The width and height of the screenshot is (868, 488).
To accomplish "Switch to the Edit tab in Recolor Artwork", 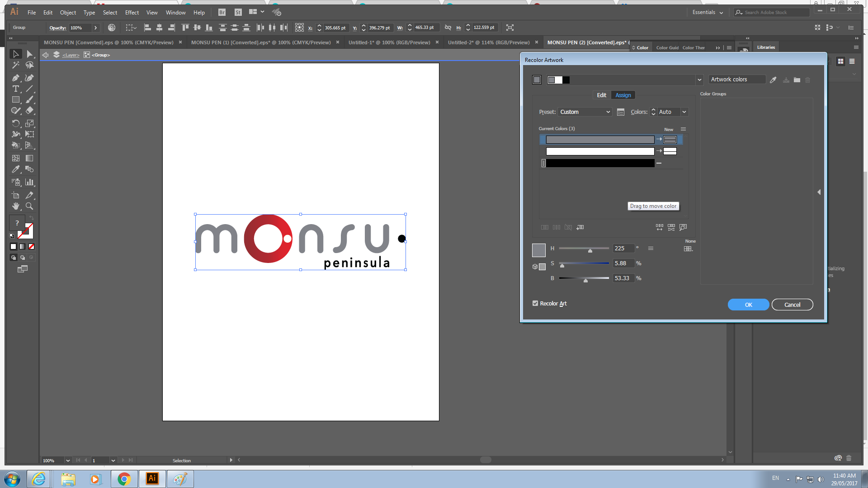I will 602,95.
